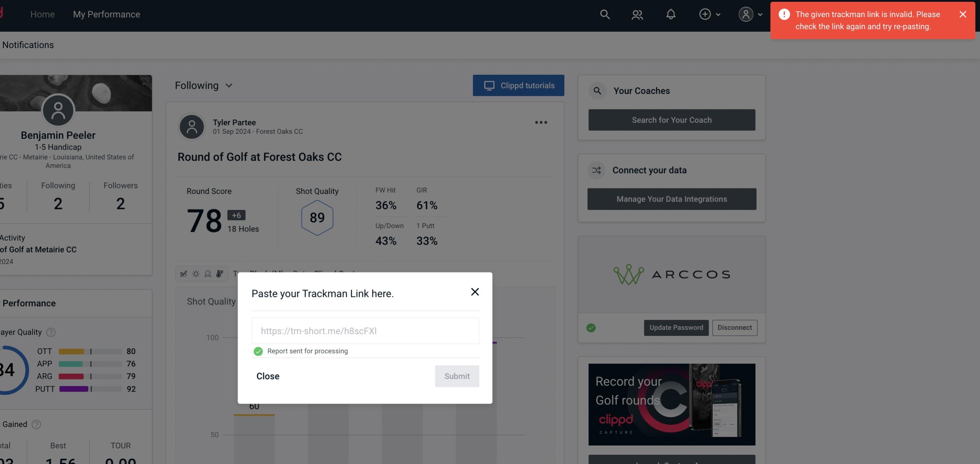Select the Home menu tab

42,14
